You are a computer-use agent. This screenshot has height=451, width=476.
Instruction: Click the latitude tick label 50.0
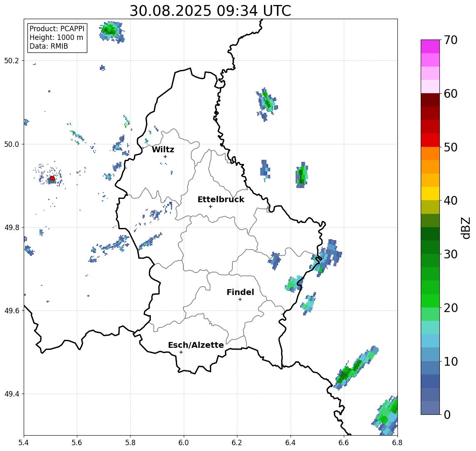(11, 144)
